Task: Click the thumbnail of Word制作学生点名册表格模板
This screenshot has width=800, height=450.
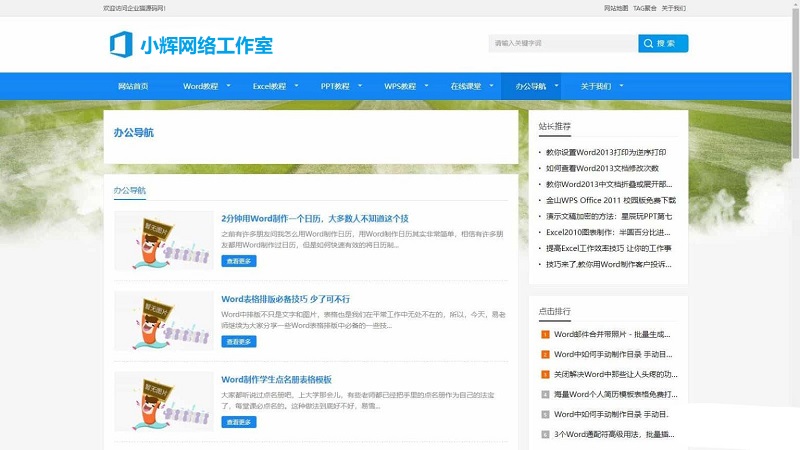Action: 164,402
